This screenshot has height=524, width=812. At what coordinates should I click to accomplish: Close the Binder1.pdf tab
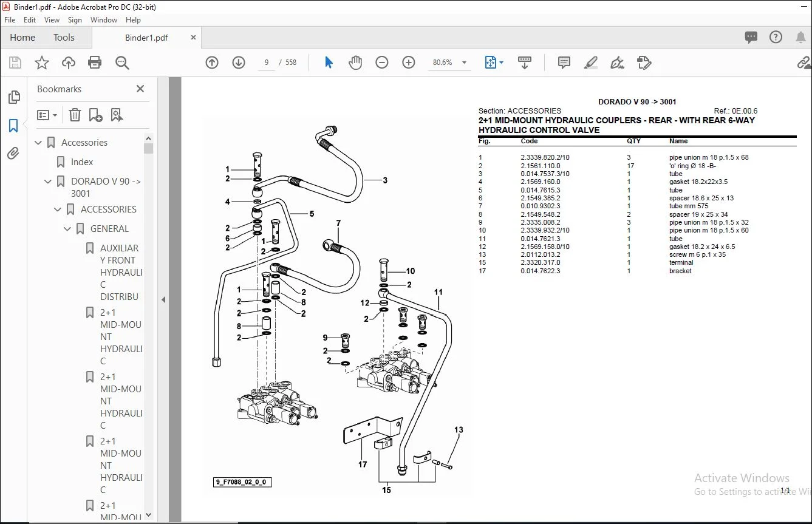pos(194,38)
